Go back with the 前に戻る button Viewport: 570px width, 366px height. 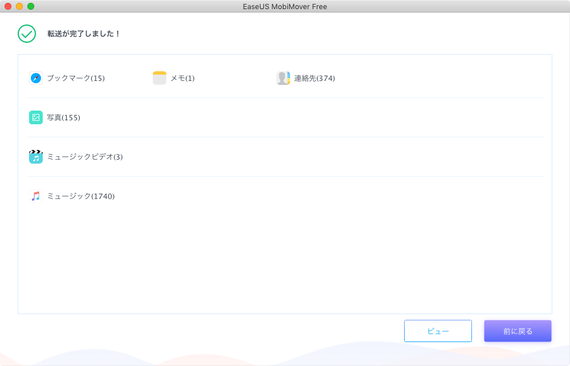pos(518,331)
